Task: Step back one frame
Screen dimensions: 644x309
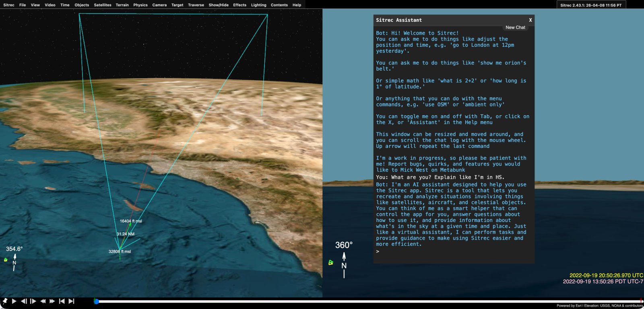Action: tap(24, 301)
